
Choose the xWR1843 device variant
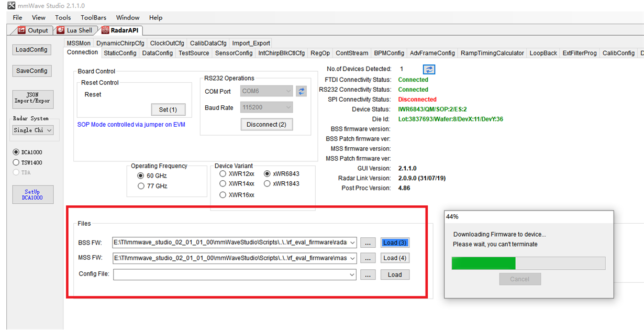tap(267, 184)
